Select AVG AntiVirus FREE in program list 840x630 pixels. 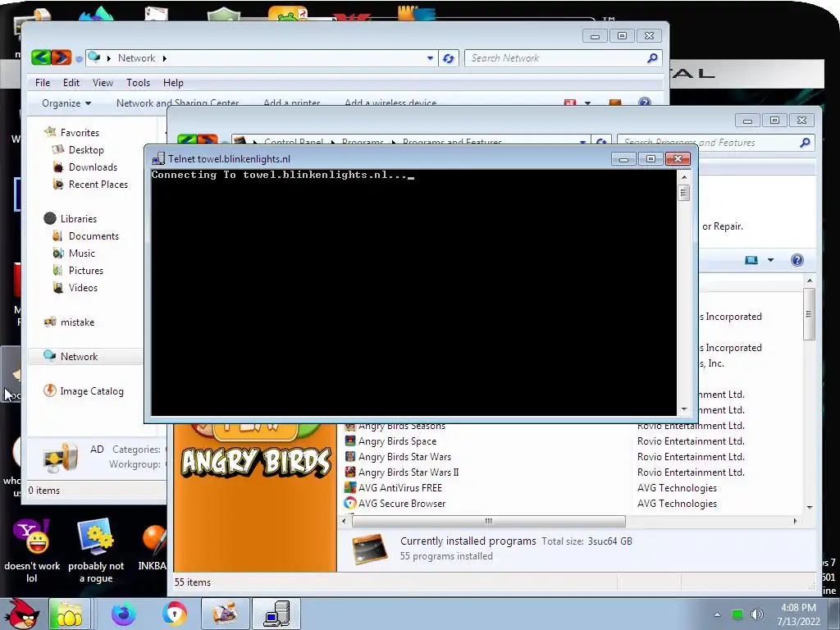pos(399,487)
